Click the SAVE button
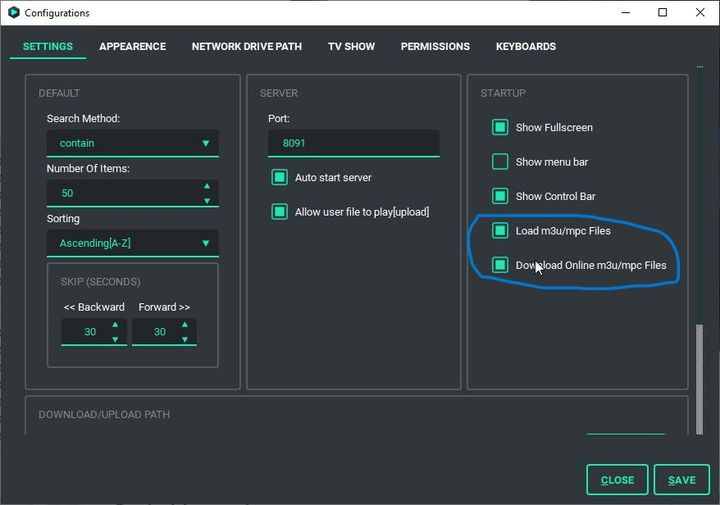This screenshot has height=505, width=720. (682, 480)
